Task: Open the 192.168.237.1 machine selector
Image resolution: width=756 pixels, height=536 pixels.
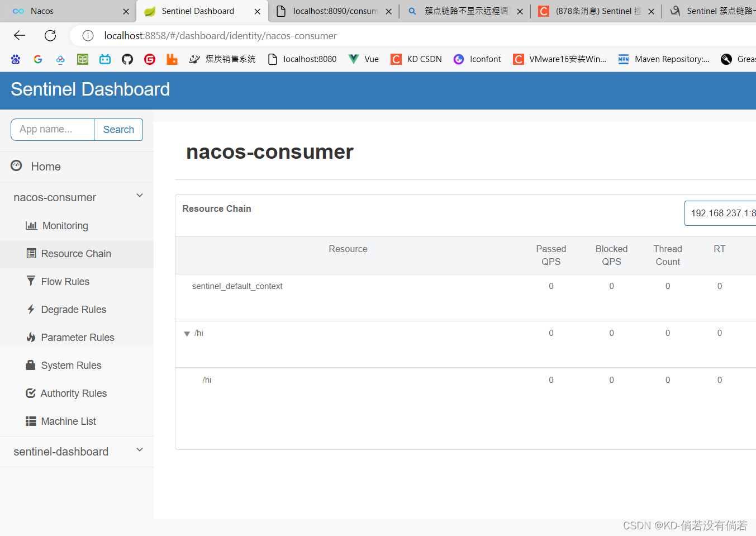Action: pyautogui.click(x=720, y=214)
